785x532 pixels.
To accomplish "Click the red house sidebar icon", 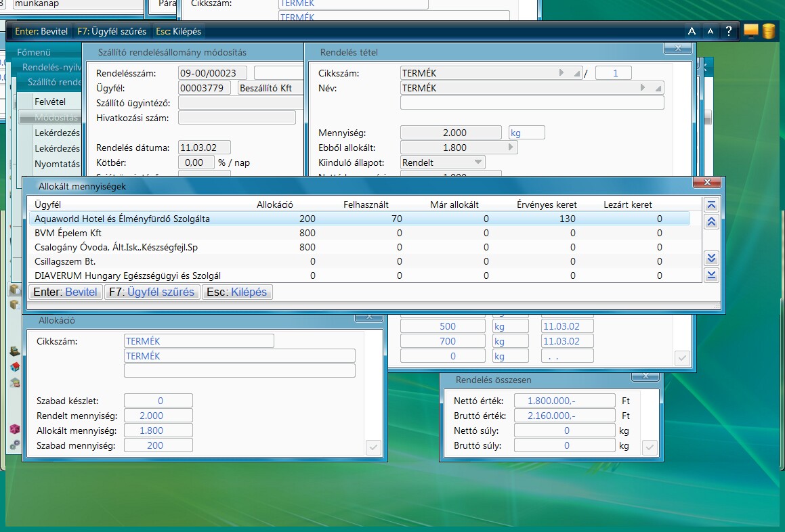I will (x=14, y=367).
